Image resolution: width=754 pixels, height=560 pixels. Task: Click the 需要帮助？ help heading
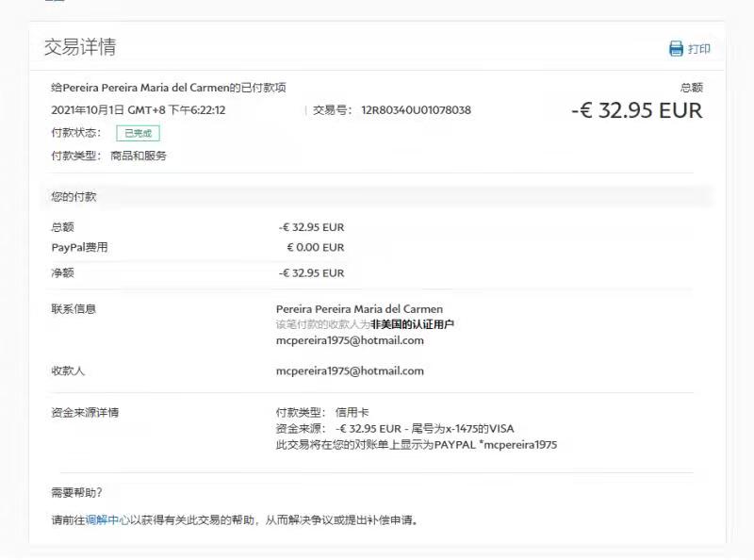point(77,492)
